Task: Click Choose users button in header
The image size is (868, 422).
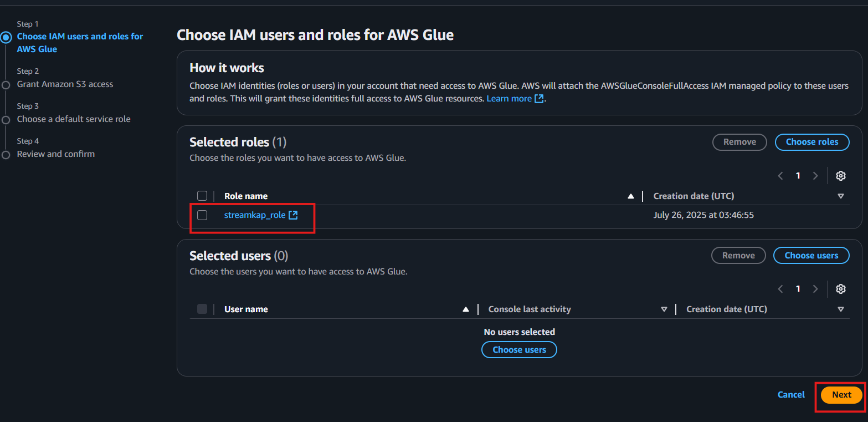Action: point(811,256)
